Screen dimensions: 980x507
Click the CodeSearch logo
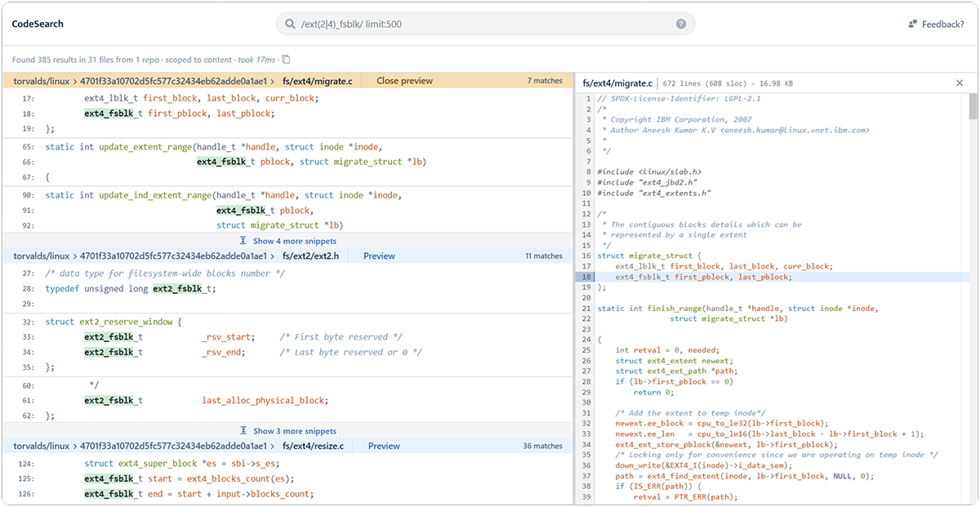pyautogui.click(x=38, y=24)
